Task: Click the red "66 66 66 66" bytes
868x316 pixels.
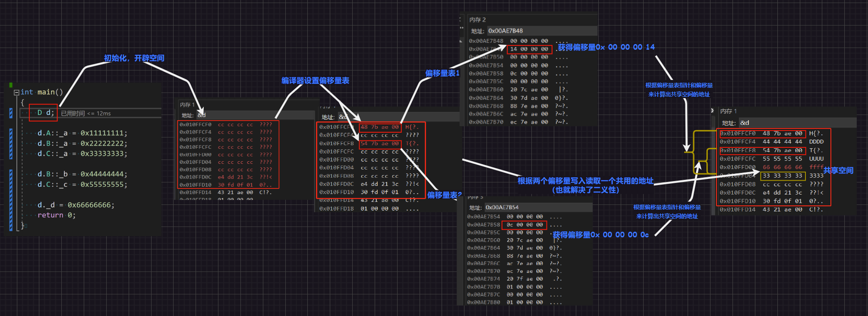Action: pyautogui.click(x=782, y=167)
